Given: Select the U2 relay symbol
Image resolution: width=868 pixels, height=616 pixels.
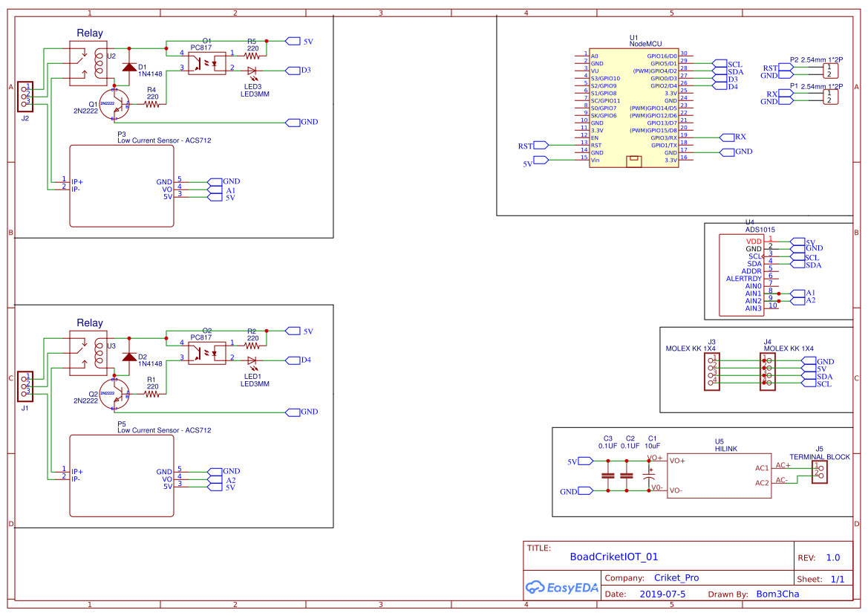Looking at the screenshot, I should coord(88,63).
